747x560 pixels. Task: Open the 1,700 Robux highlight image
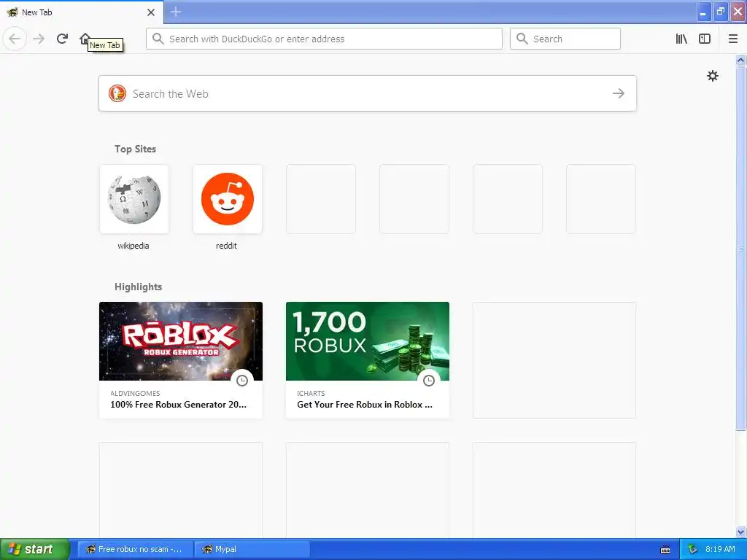(x=368, y=341)
